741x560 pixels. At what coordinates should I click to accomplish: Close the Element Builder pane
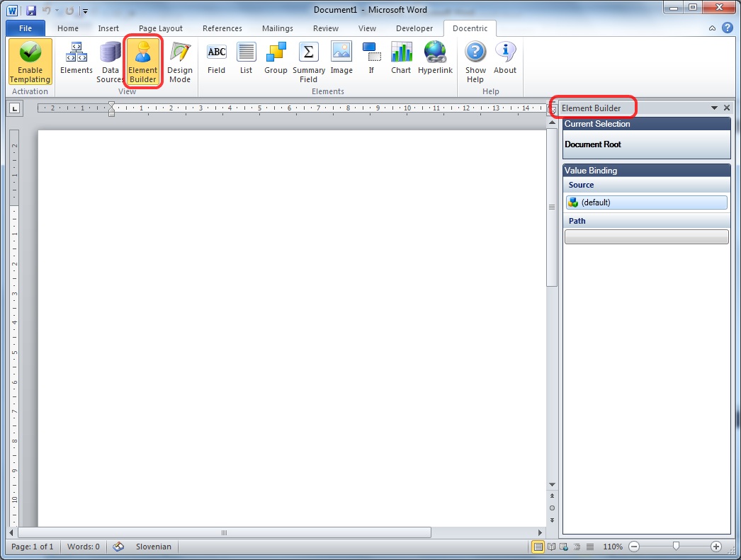pyautogui.click(x=727, y=108)
